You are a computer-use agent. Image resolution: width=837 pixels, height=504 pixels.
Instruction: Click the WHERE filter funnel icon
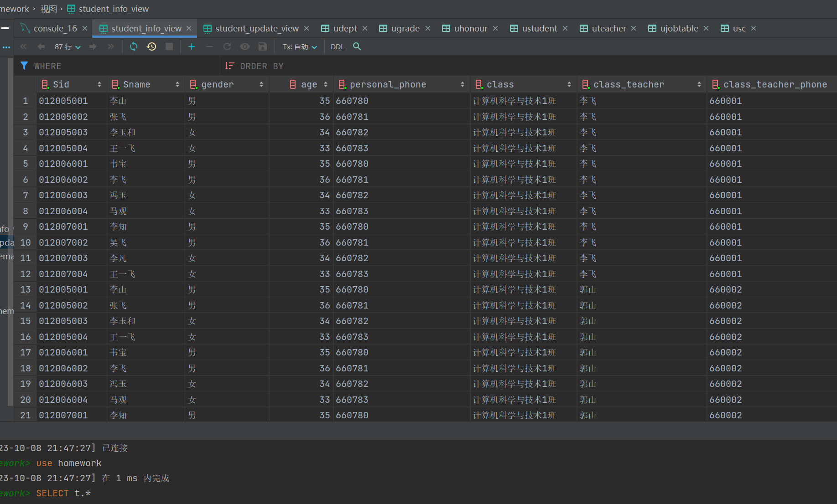tap(25, 66)
